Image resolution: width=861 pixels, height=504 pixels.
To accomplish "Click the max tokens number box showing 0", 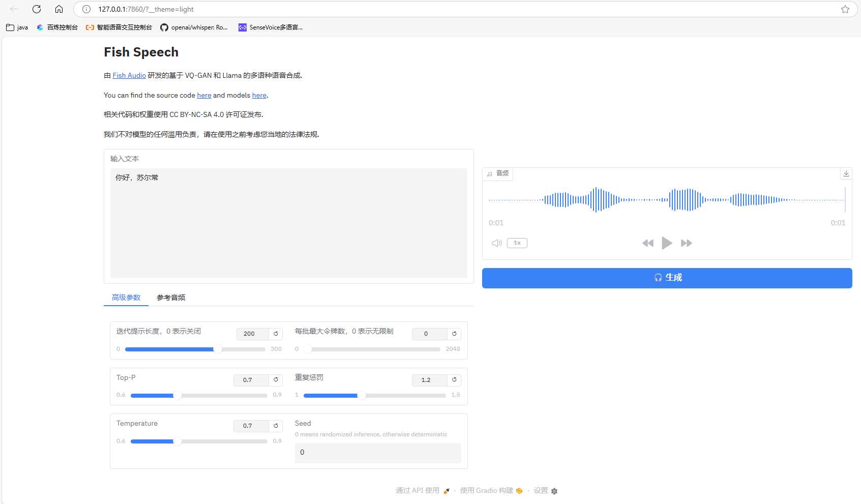I will pos(430,334).
